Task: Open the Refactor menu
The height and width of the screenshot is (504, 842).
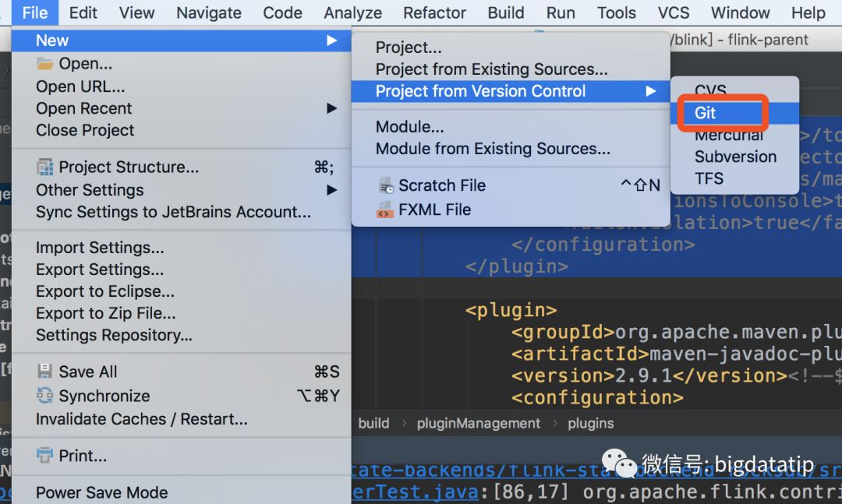Action: click(434, 12)
